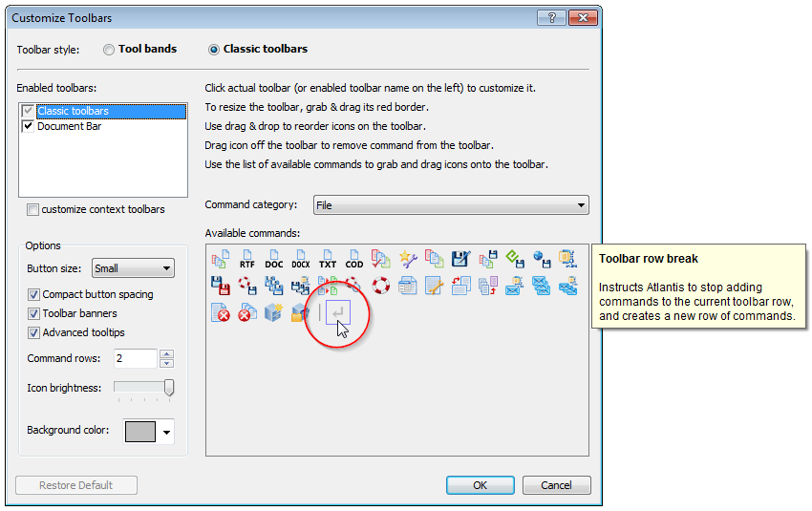This screenshot has width=812, height=511.
Task: Click inside the Command rows field
Action: pos(135,358)
